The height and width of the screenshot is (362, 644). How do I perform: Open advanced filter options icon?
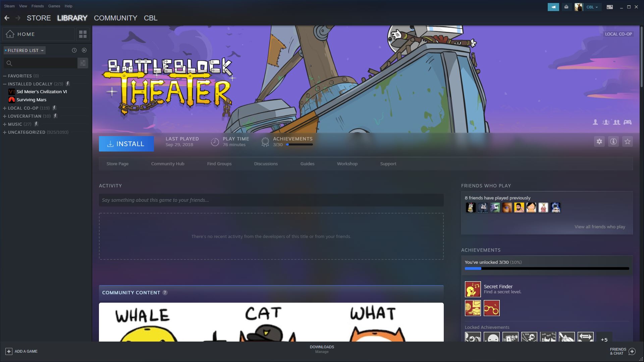coord(83,63)
